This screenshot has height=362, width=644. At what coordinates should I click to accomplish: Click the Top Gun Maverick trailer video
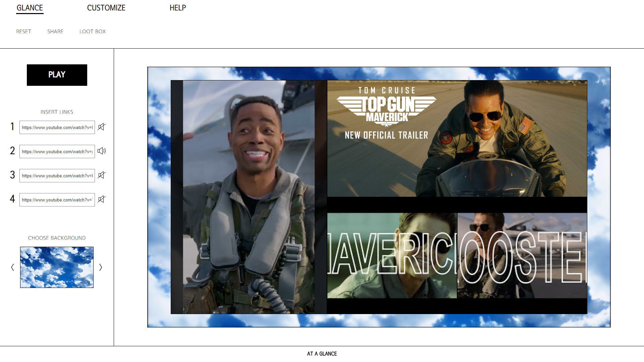457,138
